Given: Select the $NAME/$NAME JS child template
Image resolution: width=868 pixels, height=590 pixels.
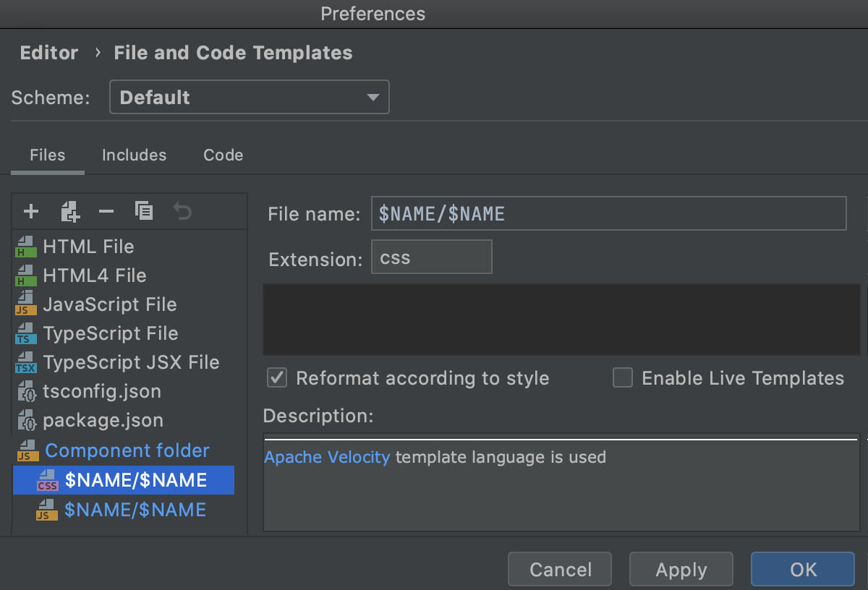Looking at the screenshot, I should coord(135,510).
